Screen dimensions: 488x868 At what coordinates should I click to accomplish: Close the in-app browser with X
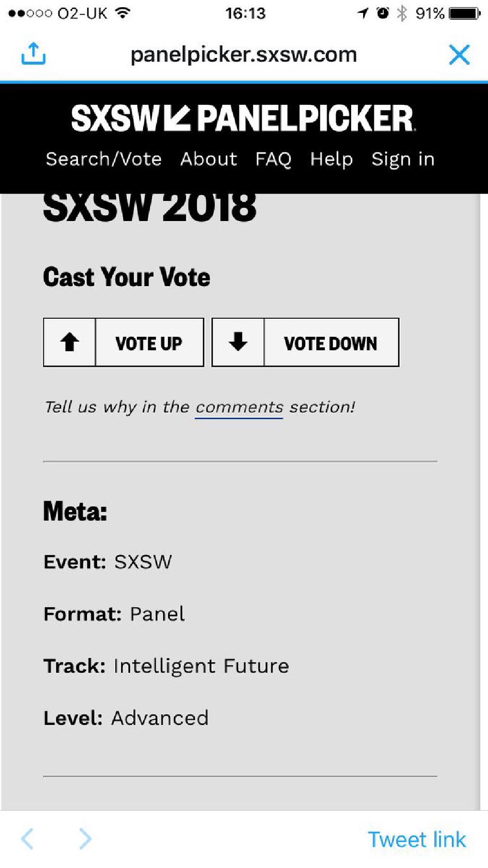tap(459, 55)
